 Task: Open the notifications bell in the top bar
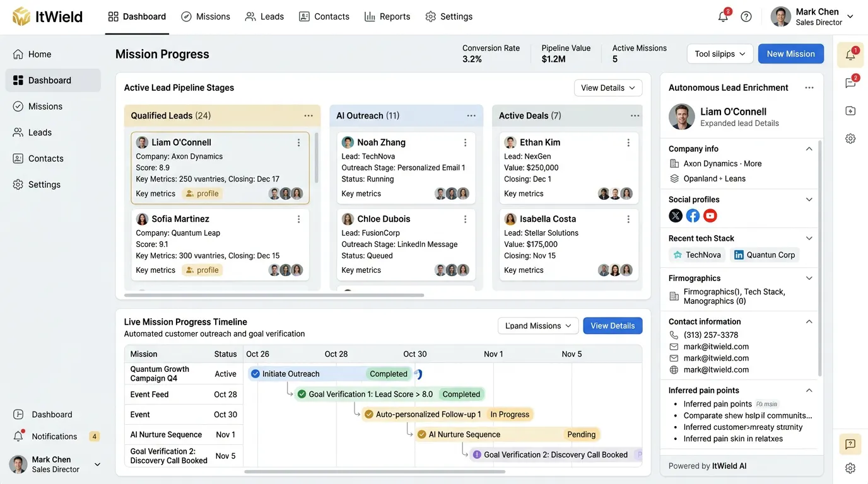724,16
